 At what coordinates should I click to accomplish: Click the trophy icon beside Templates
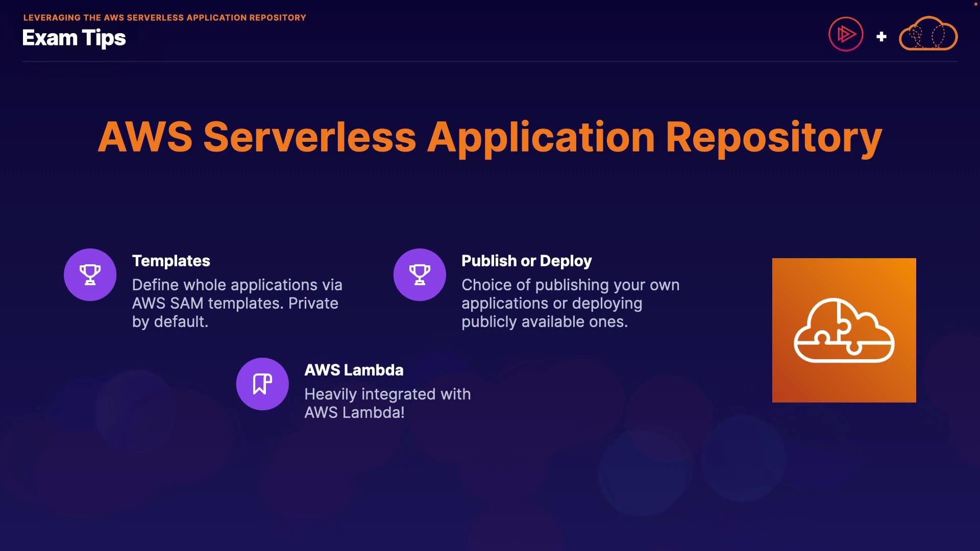click(x=90, y=274)
